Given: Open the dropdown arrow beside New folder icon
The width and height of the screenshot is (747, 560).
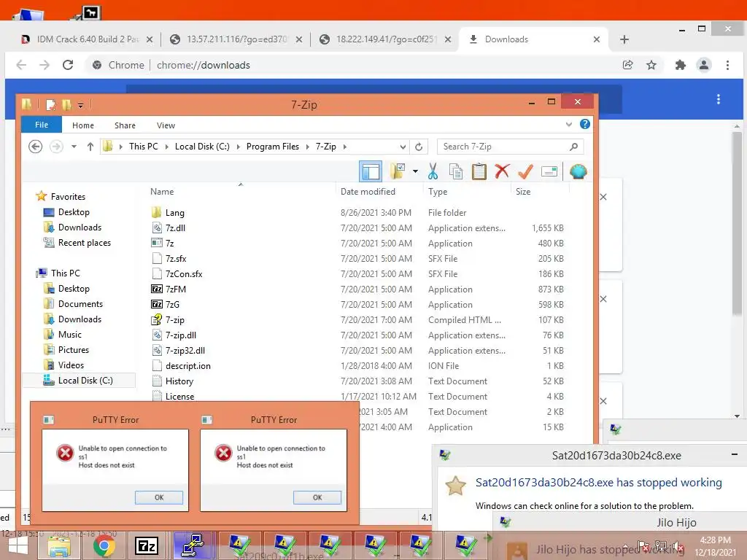Looking at the screenshot, I should [415, 171].
